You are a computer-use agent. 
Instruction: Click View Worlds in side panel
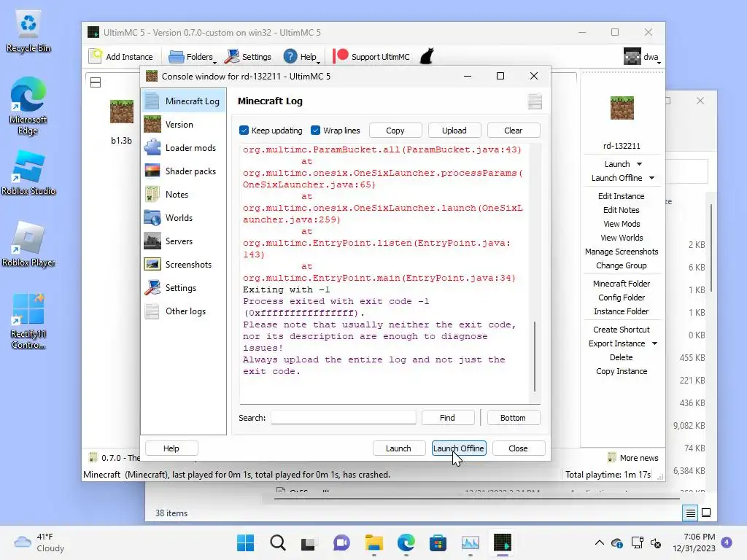(x=622, y=238)
